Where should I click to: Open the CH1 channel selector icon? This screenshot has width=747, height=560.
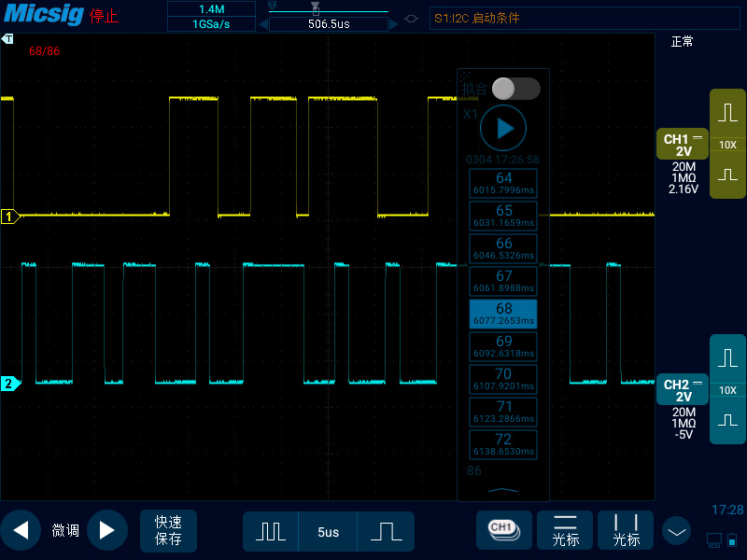[x=503, y=529]
